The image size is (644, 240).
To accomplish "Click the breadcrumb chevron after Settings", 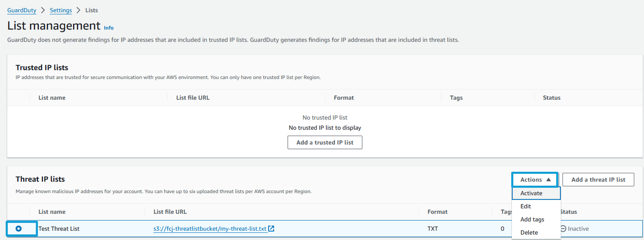I will (78, 10).
